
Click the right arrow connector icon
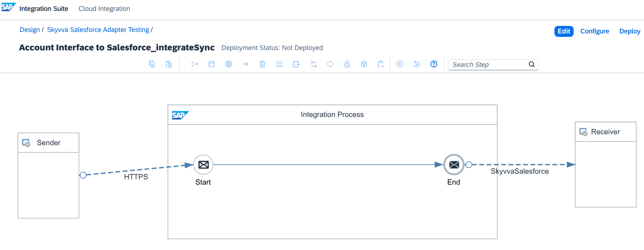tap(245, 64)
